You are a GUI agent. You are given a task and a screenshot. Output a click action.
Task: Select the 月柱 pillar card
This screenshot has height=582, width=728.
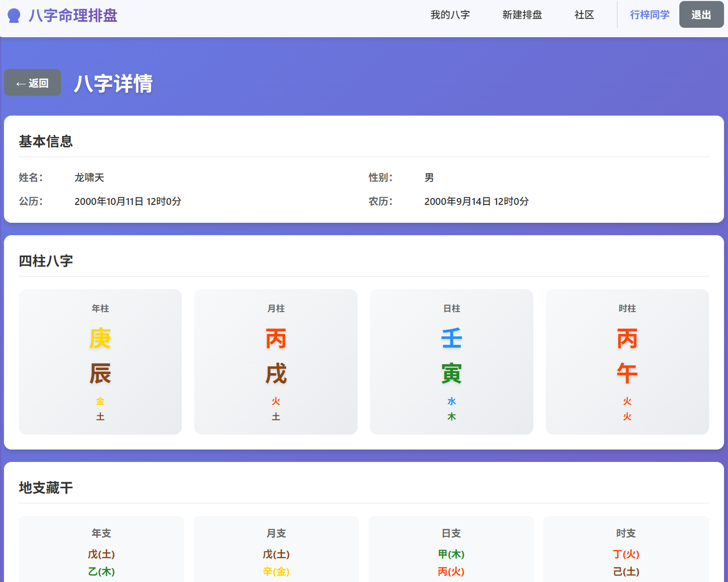tap(276, 362)
